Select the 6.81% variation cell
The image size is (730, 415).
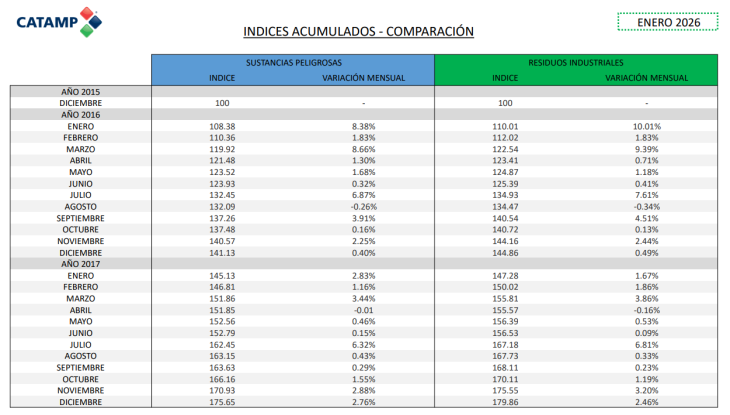click(646, 344)
